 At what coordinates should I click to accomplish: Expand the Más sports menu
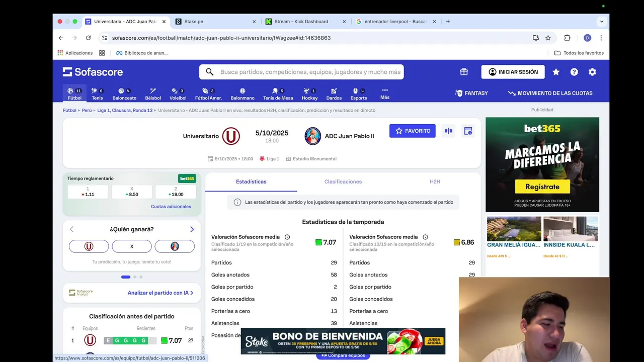[x=385, y=94]
